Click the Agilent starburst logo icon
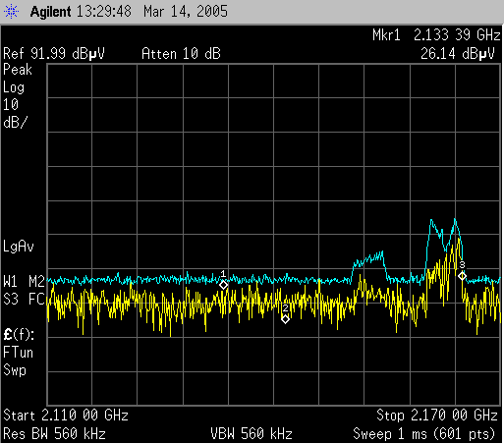504x444 pixels. coord(11,12)
